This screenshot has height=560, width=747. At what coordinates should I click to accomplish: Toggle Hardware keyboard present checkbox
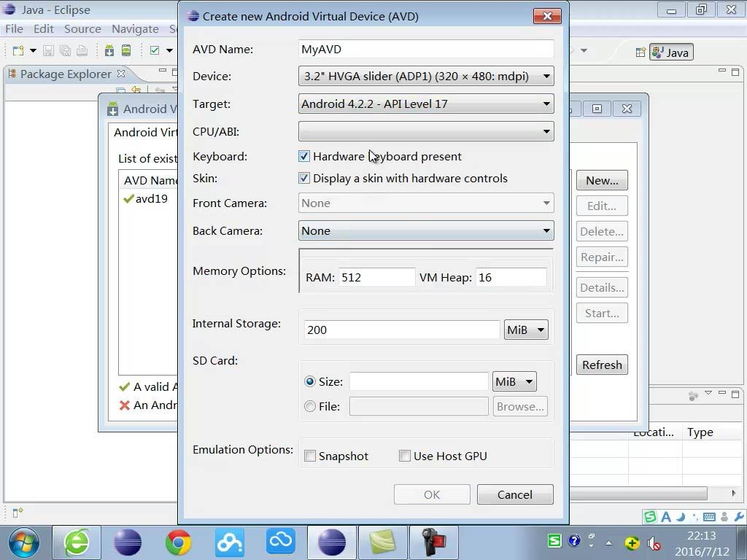click(x=304, y=156)
